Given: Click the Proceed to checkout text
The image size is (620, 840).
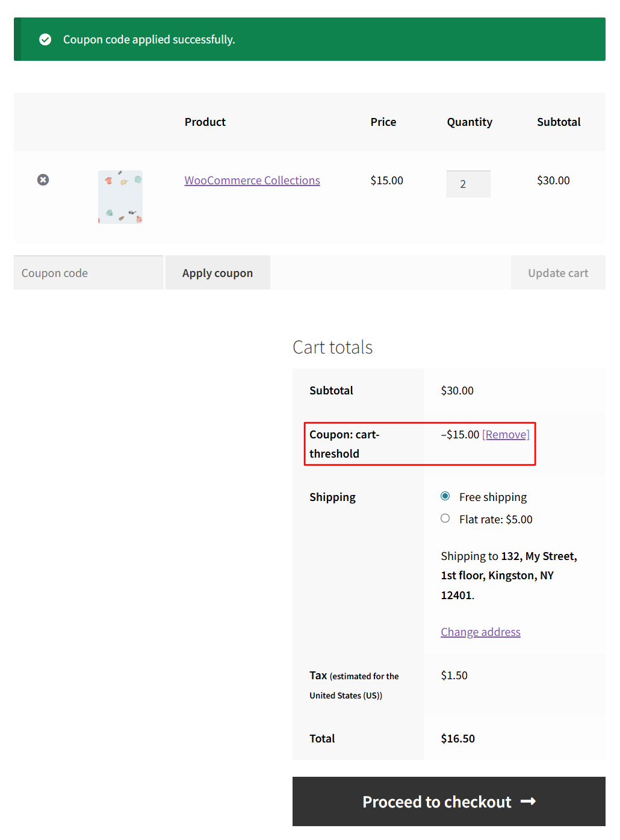Looking at the screenshot, I should [436, 802].
